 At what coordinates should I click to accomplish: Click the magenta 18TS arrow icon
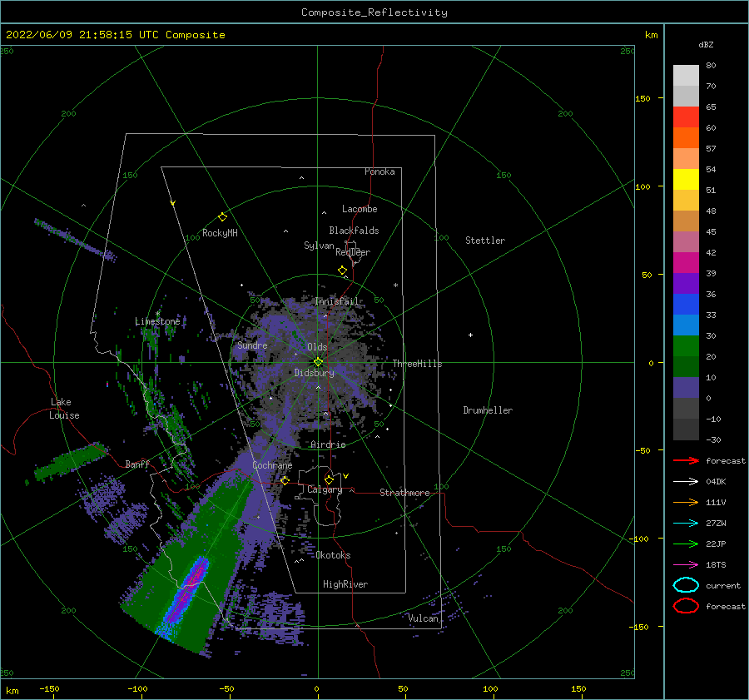686,565
